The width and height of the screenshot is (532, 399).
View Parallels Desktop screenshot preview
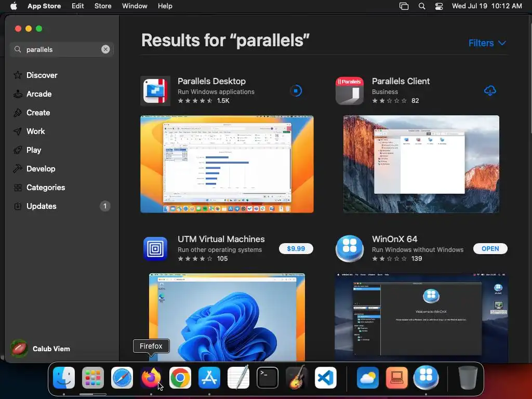click(227, 164)
